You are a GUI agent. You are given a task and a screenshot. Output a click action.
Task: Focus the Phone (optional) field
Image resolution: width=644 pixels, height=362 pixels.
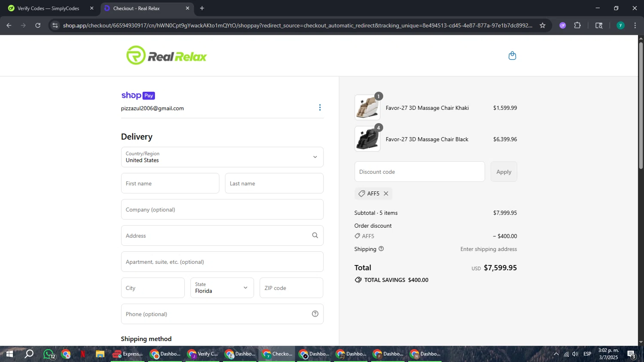pyautogui.click(x=222, y=314)
